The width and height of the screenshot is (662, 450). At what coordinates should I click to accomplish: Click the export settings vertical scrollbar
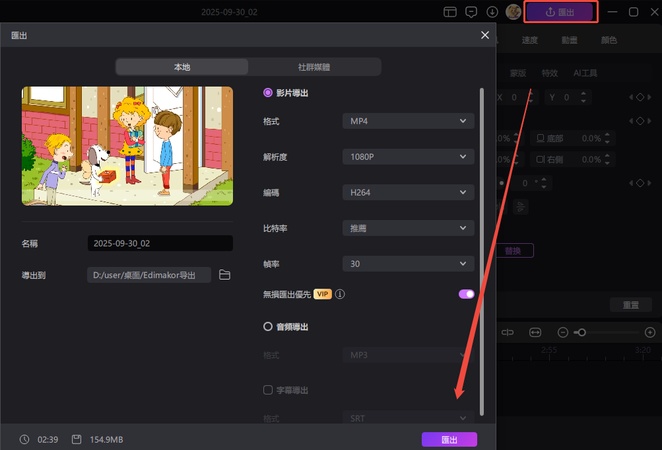tap(482, 251)
